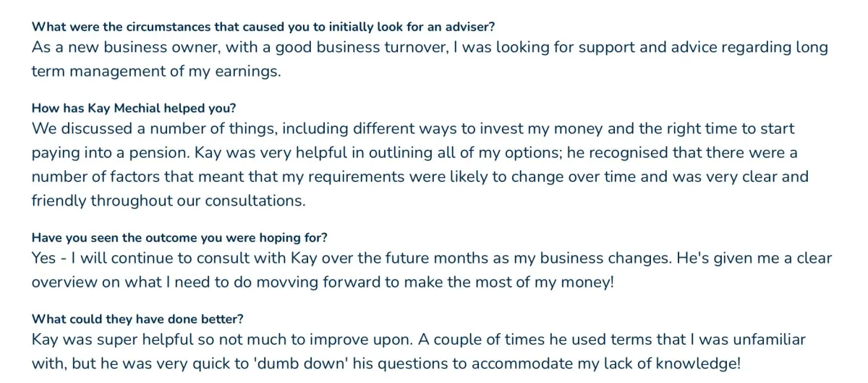Click the line 'friendly throughout our consultations.'

169,201
